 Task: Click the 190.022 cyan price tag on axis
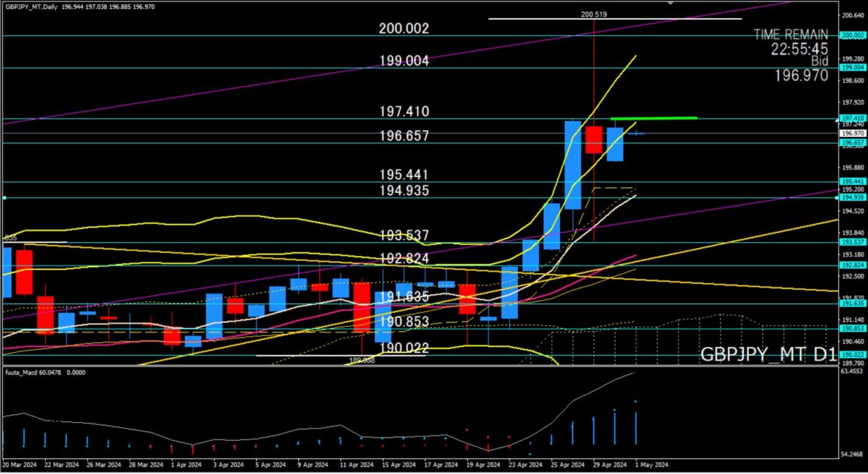pyautogui.click(x=852, y=354)
